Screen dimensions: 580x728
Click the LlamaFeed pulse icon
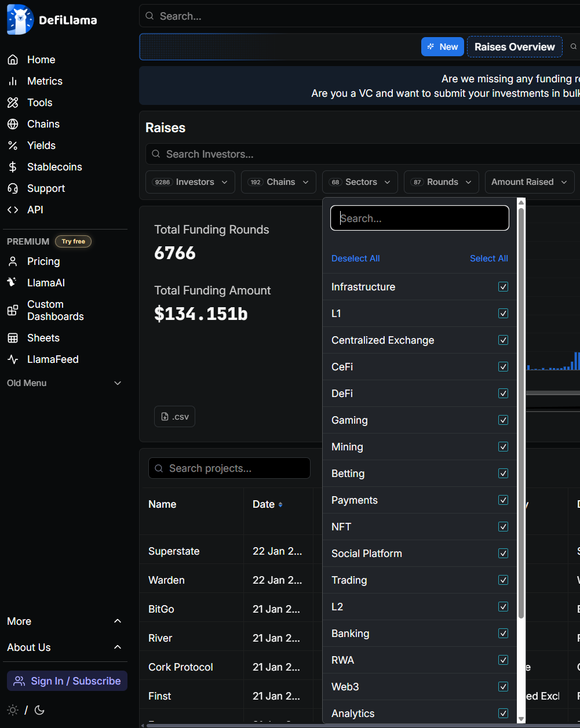13,359
